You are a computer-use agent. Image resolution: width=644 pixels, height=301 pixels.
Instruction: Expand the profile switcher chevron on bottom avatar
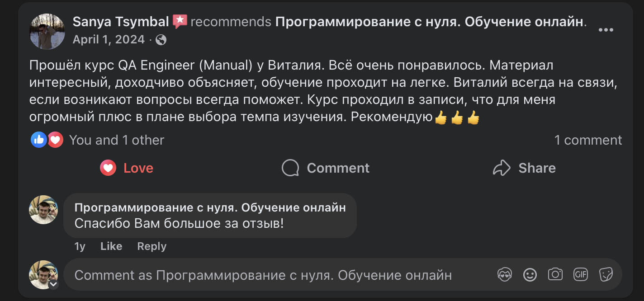click(x=54, y=286)
